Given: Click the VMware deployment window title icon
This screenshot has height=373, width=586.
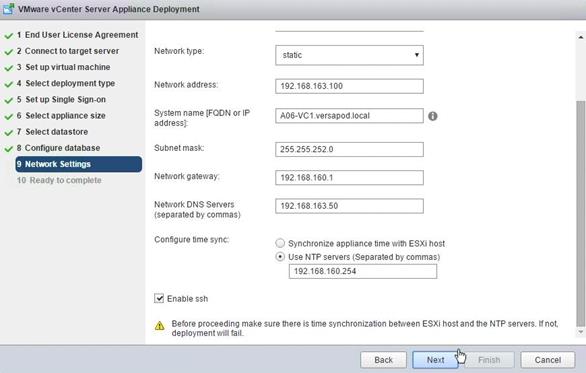Looking at the screenshot, I should pos(8,9).
